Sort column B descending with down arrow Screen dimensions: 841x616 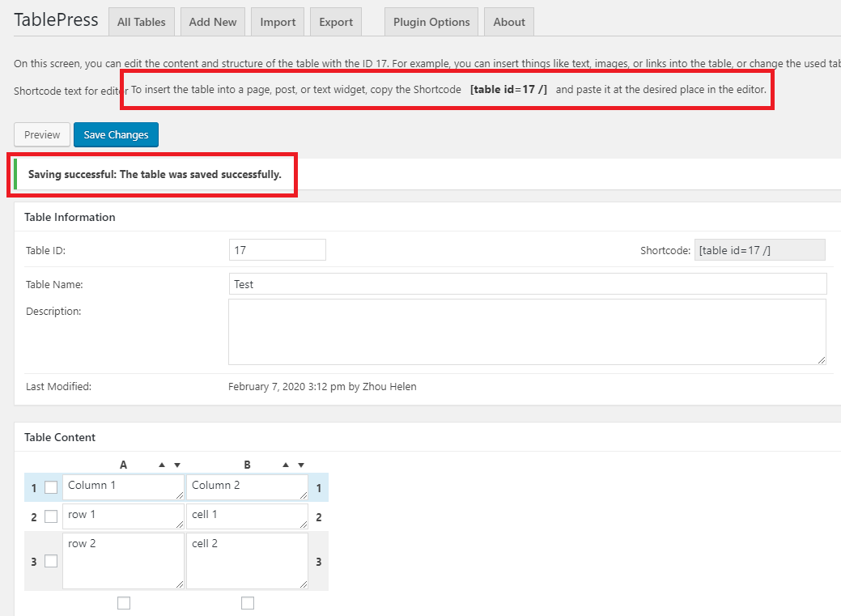pyautogui.click(x=301, y=465)
